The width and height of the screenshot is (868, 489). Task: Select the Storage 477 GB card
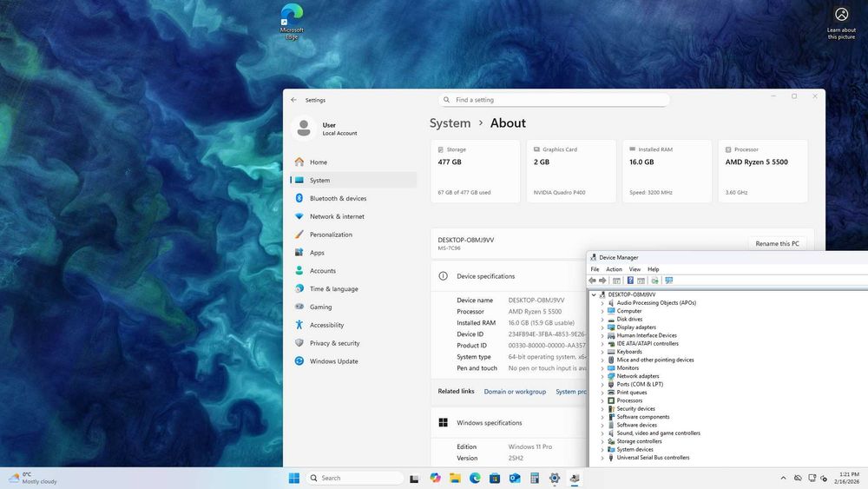tap(475, 171)
